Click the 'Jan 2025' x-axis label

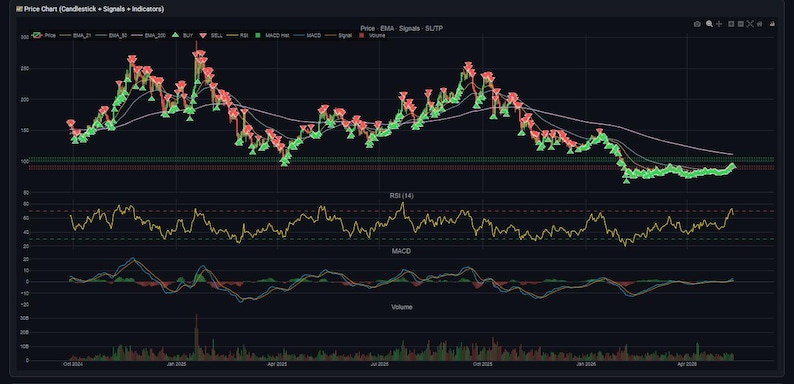point(177,364)
